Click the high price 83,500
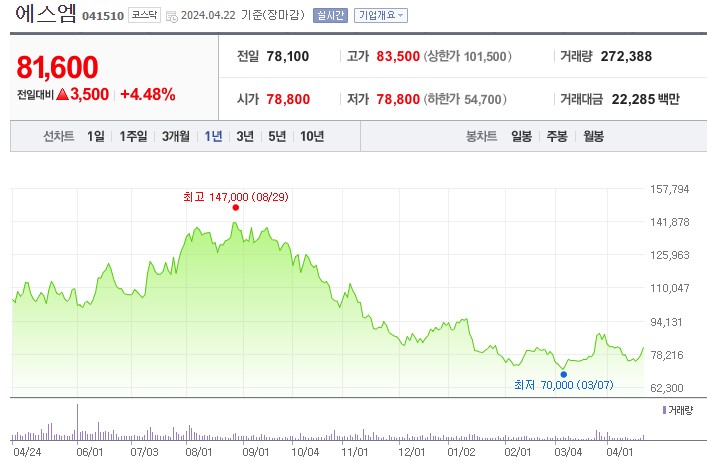 pos(398,56)
